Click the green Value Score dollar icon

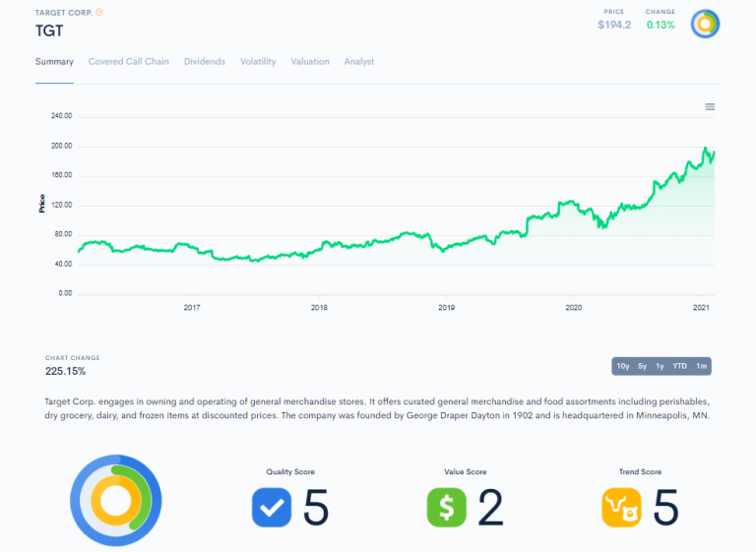click(446, 507)
